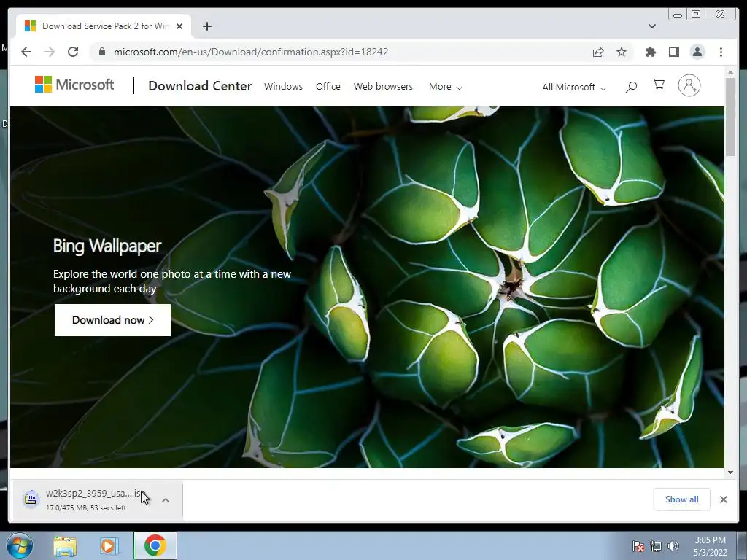Click the Microsoft logo
Viewport: 747px width, 560px height.
[74, 85]
